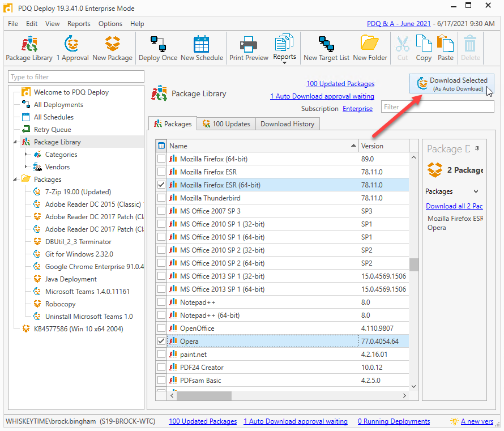The width and height of the screenshot is (504, 431).
Task: Focus the Type to filter tree field
Action: coord(76,77)
